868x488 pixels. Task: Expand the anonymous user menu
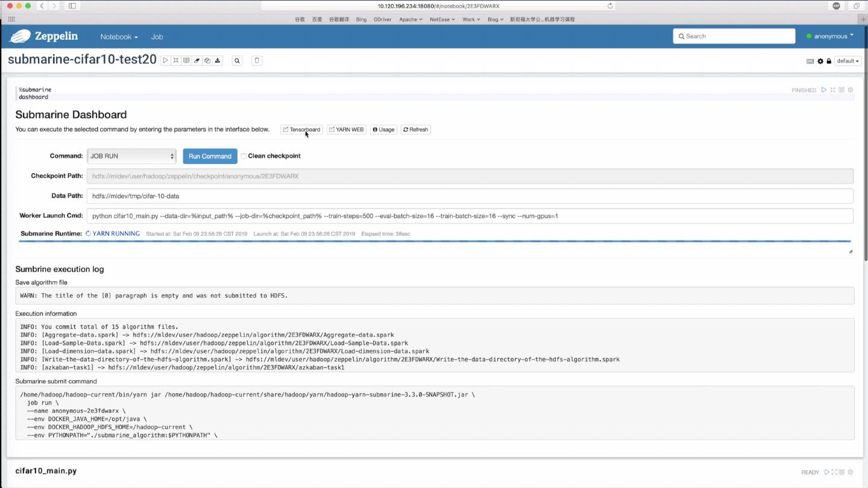[830, 36]
